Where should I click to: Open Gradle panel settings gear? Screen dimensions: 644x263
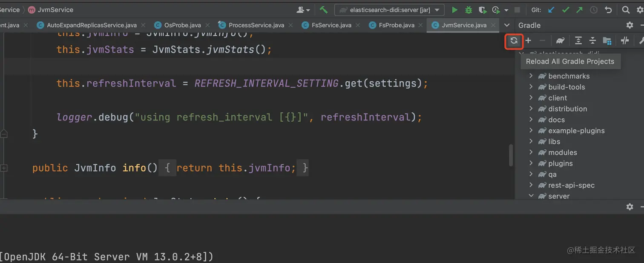click(x=630, y=25)
